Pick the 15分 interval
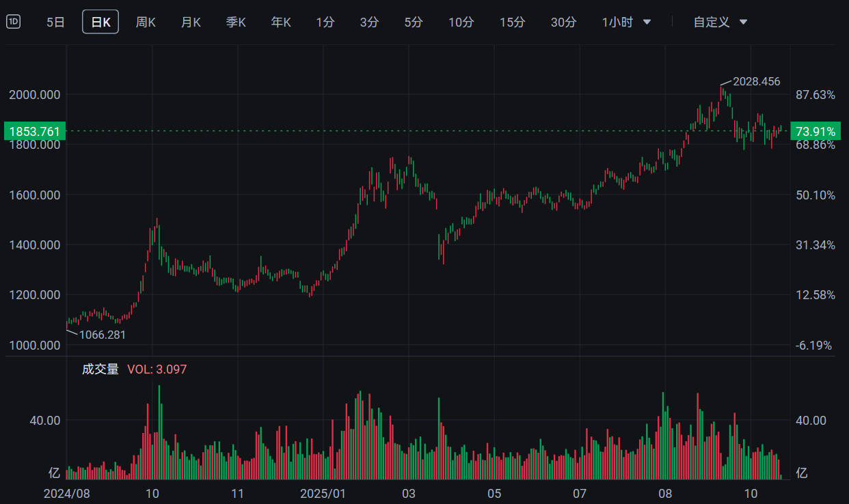This screenshot has height=504, width=849. pyautogui.click(x=512, y=22)
